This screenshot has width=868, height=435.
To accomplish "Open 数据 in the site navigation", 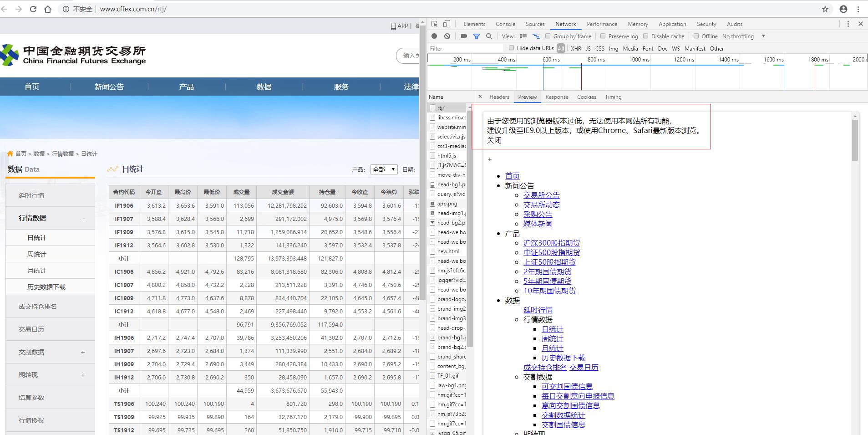I will [264, 87].
